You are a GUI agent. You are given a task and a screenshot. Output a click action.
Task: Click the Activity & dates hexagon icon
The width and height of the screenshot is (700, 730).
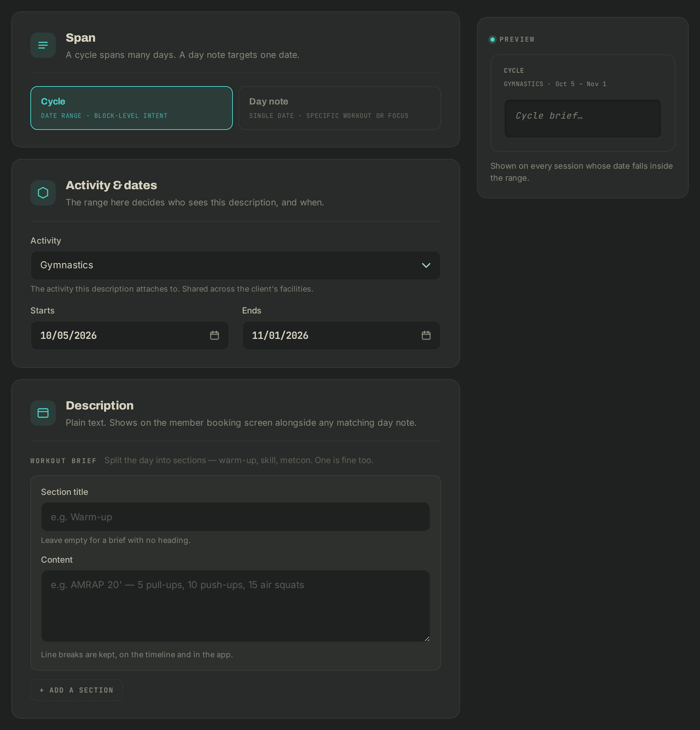coord(43,193)
